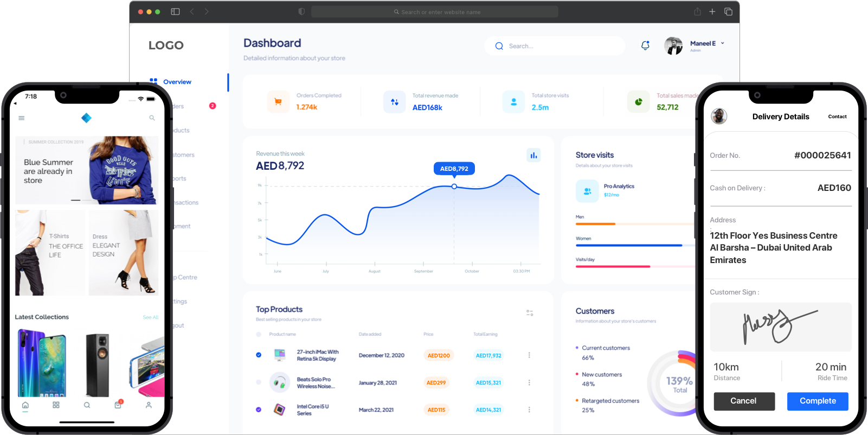Tap the Blue Summer banner in the phone
This screenshot has height=435, width=868.
(87, 170)
